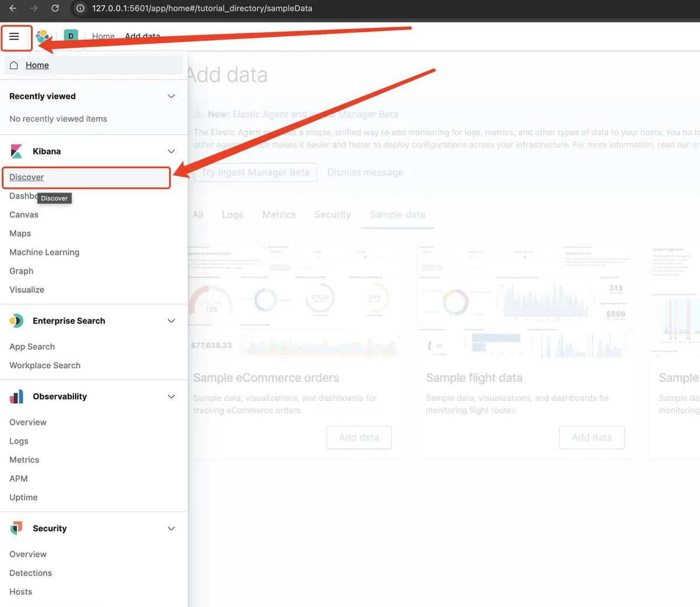Collapse the Security section chevron
700x607 pixels.
171,528
